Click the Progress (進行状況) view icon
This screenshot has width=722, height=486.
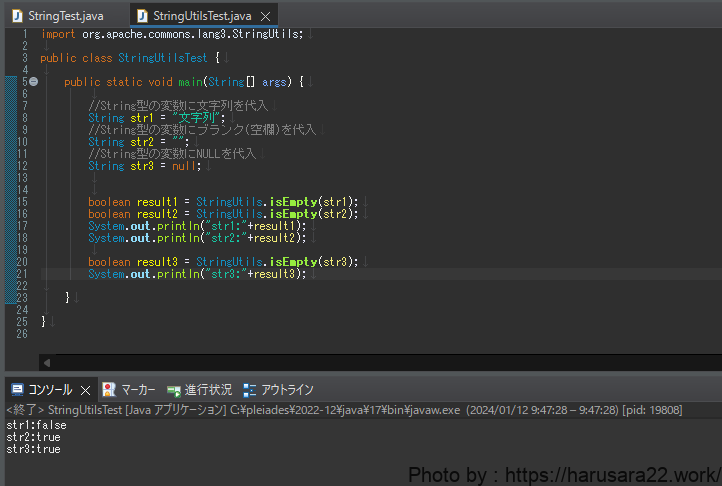click(174, 390)
